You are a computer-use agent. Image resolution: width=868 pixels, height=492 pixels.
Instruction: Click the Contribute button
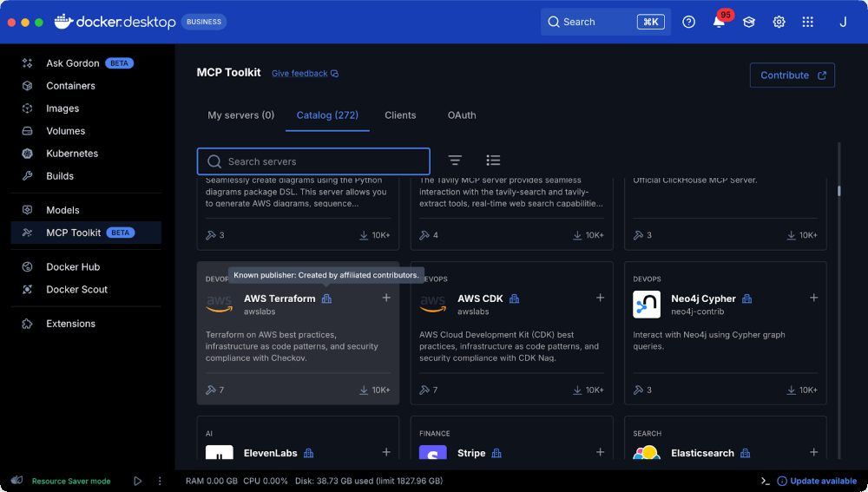(x=792, y=75)
